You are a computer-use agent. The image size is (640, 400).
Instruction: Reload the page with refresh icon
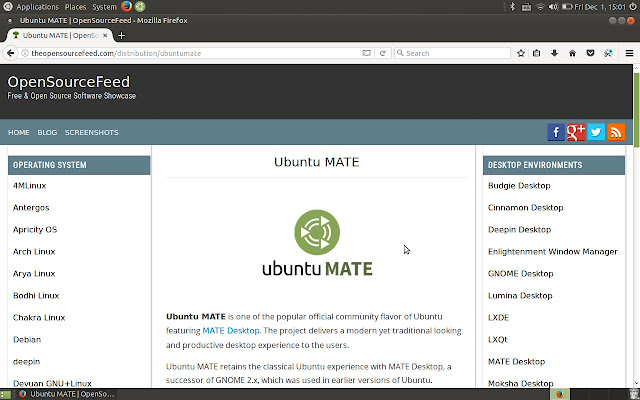pyautogui.click(x=382, y=53)
